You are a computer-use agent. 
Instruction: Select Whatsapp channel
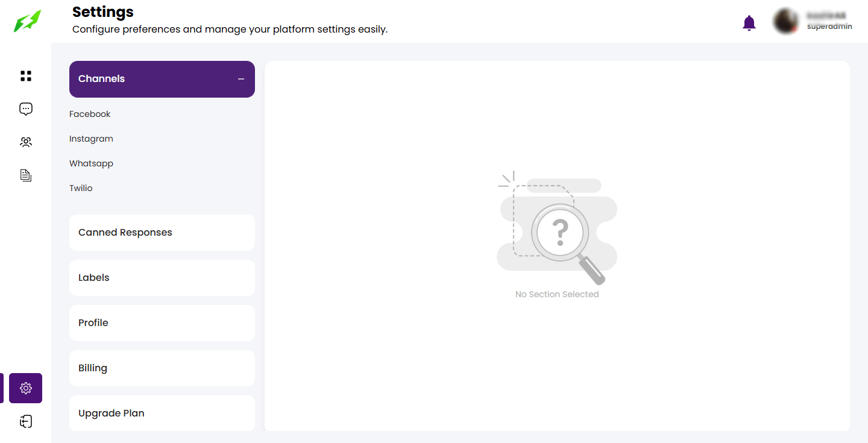91,163
